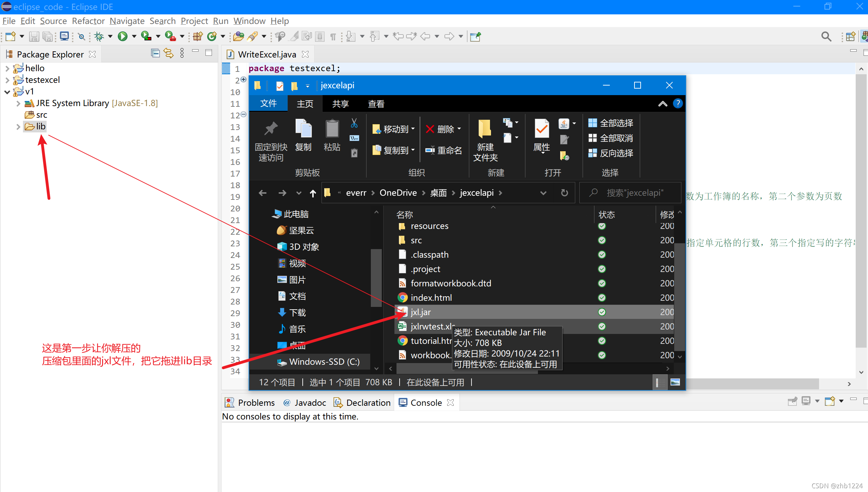
Task: Toggle the large icons view in status bar
Action: 675,382
